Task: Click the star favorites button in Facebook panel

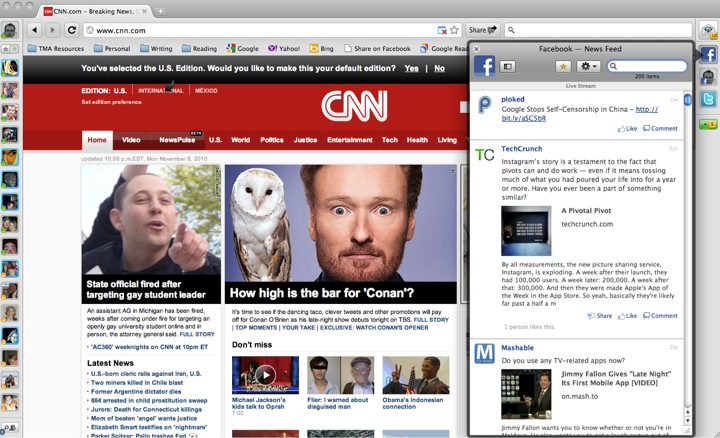Action: (x=563, y=66)
